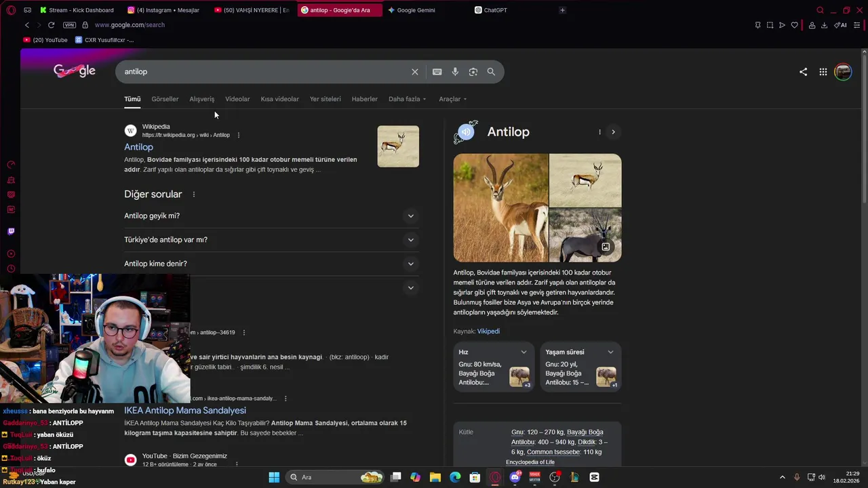Open more options for the Wikipedia result
Viewport: 868px width, 488px height.
(239, 135)
